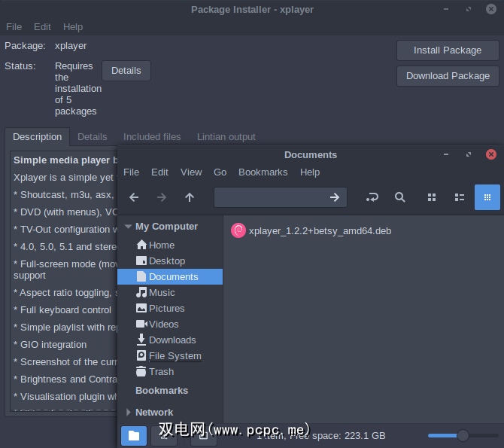Switch to the Details tab

point(93,137)
